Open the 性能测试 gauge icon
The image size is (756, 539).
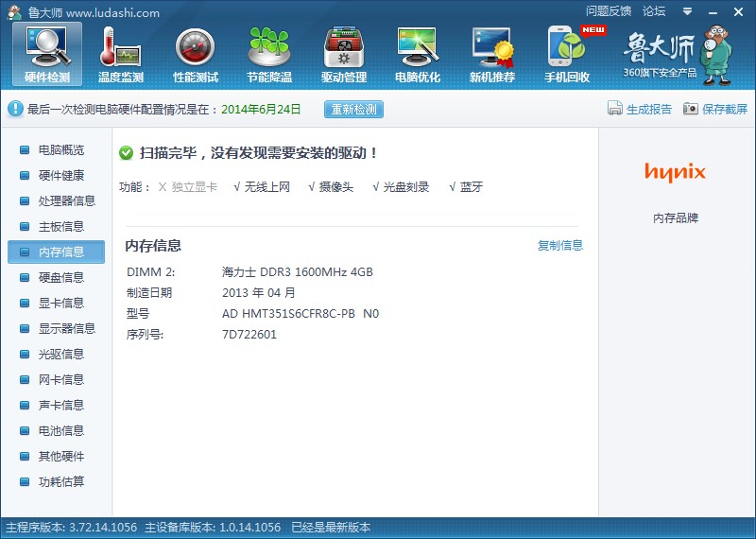[196, 55]
